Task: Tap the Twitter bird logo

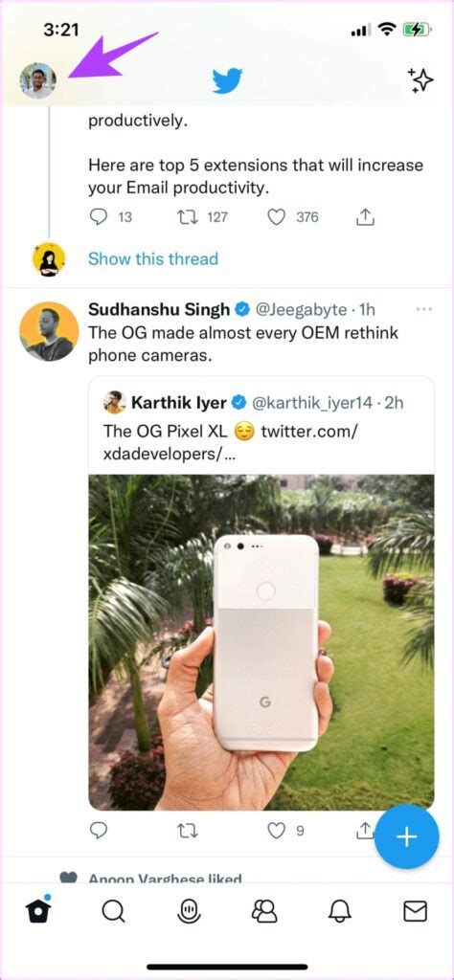Action: [227, 80]
